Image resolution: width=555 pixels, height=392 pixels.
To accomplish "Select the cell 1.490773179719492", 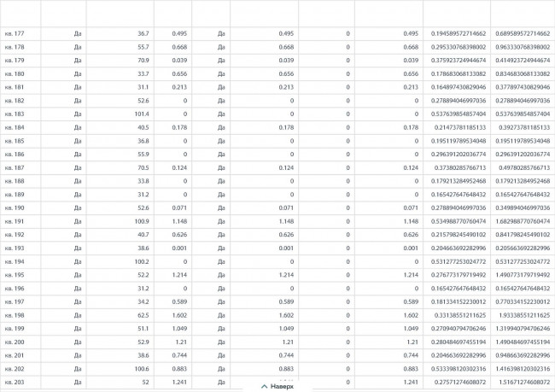I will [523, 275].
